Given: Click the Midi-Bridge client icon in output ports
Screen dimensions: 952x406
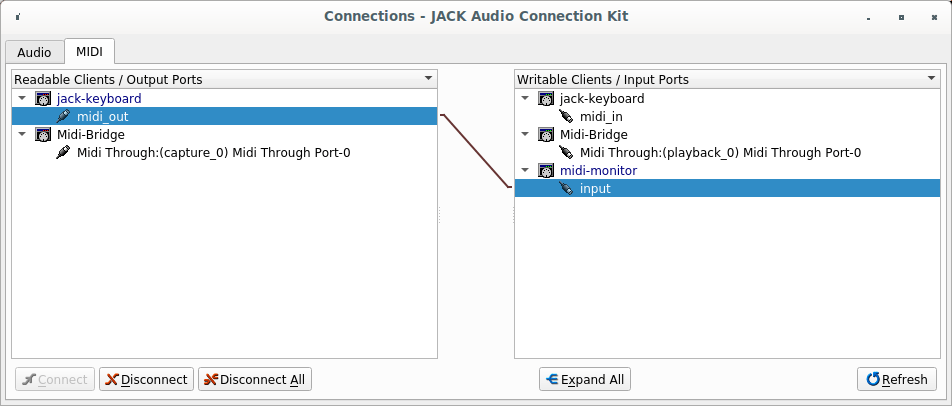Looking at the screenshot, I should coord(43,135).
